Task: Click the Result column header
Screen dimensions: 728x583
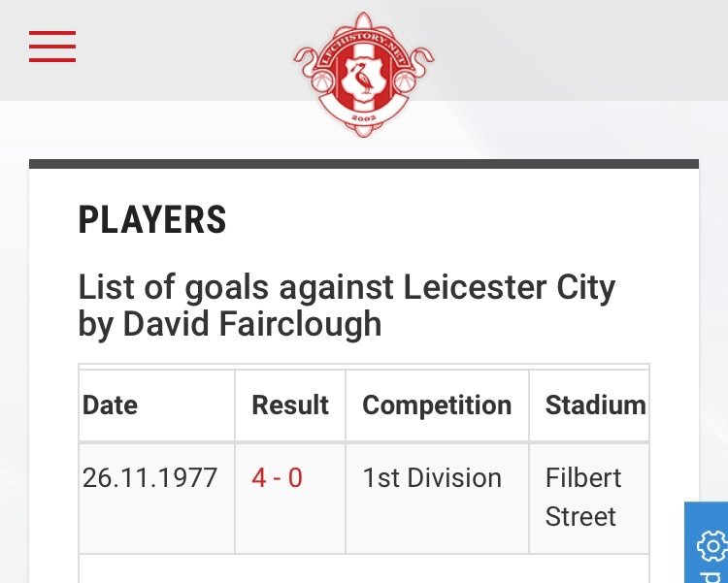Action: click(290, 405)
